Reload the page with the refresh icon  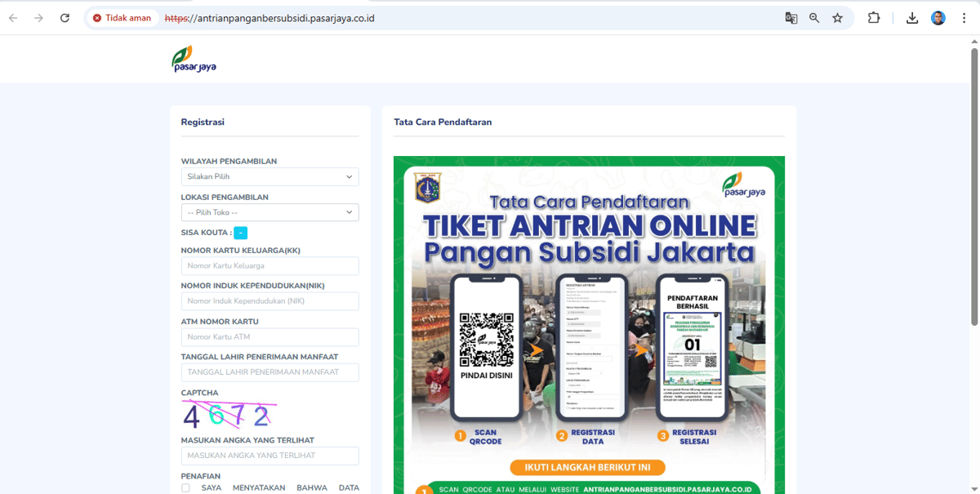[65, 17]
